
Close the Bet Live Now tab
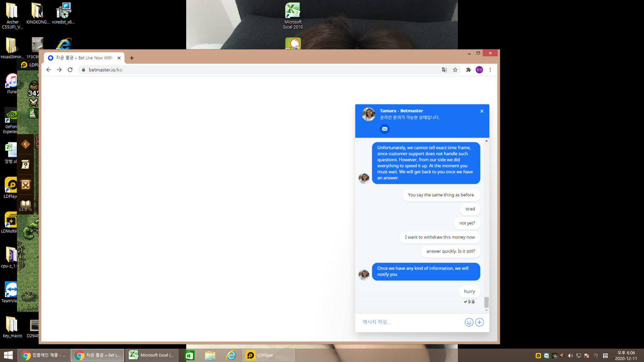(x=119, y=58)
